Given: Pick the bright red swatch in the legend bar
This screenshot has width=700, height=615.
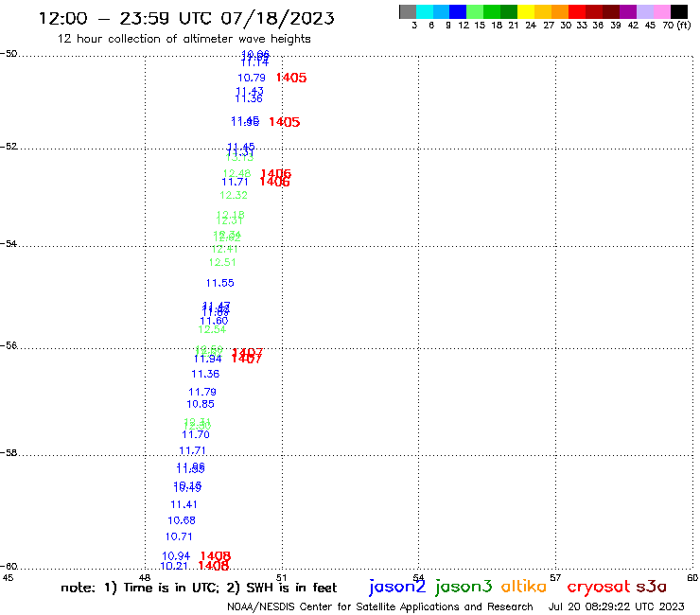Looking at the screenshot, I should click(x=577, y=12).
